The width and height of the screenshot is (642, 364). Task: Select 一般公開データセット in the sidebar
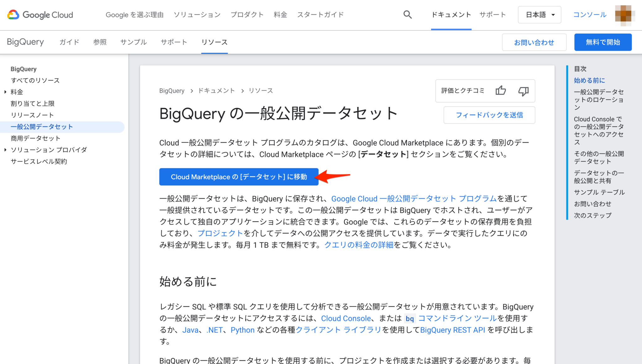42,127
